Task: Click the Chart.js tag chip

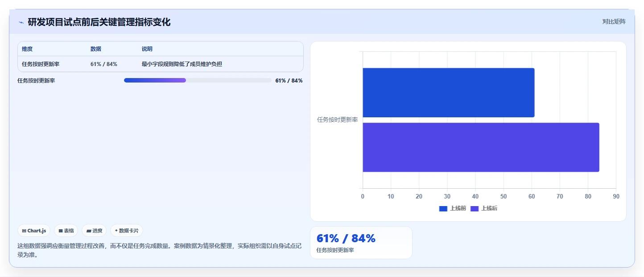Action: click(34, 231)
